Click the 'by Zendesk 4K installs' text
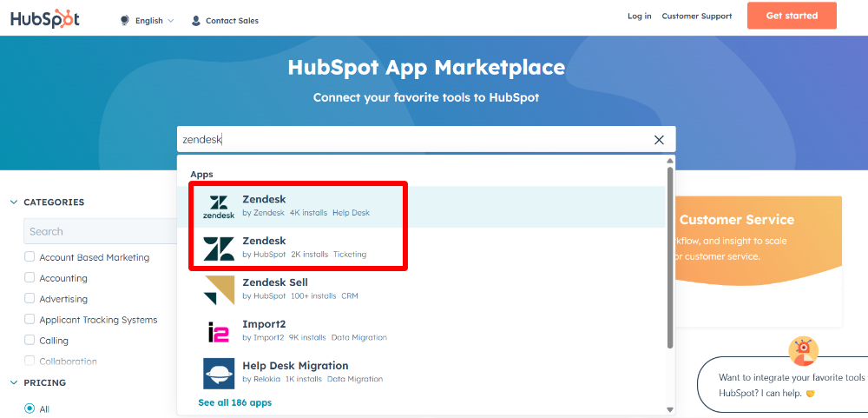This screenshot has height=418, width=868. pyautogui.click(x=285, y=213)
